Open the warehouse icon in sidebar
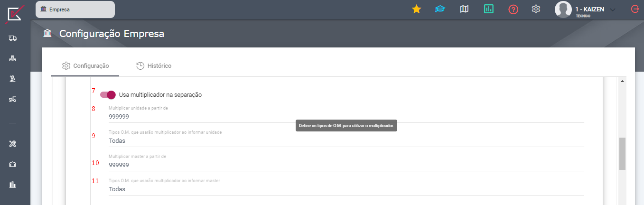The height and width of the screenshot is (205, 644). 13,164
